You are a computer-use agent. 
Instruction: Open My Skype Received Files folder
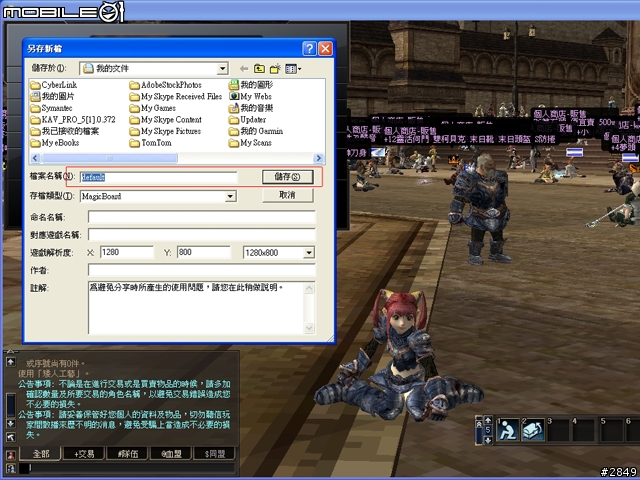[176, 96]
